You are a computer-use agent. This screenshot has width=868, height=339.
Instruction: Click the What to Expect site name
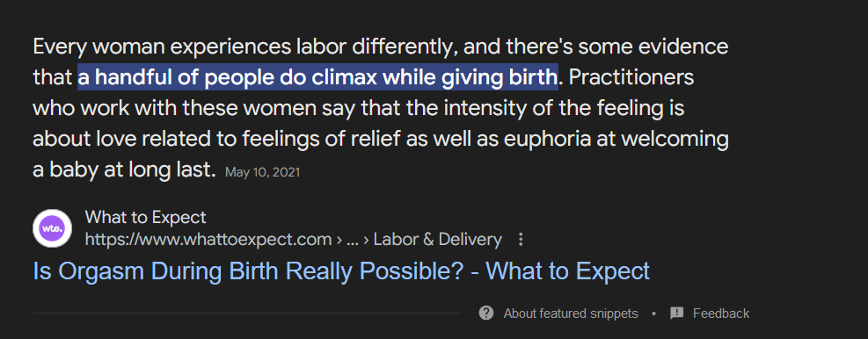coord(146,217)
